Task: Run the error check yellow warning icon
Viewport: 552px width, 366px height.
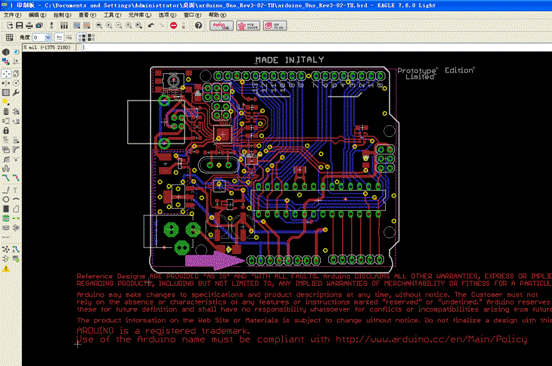Action: click(6, 269)
